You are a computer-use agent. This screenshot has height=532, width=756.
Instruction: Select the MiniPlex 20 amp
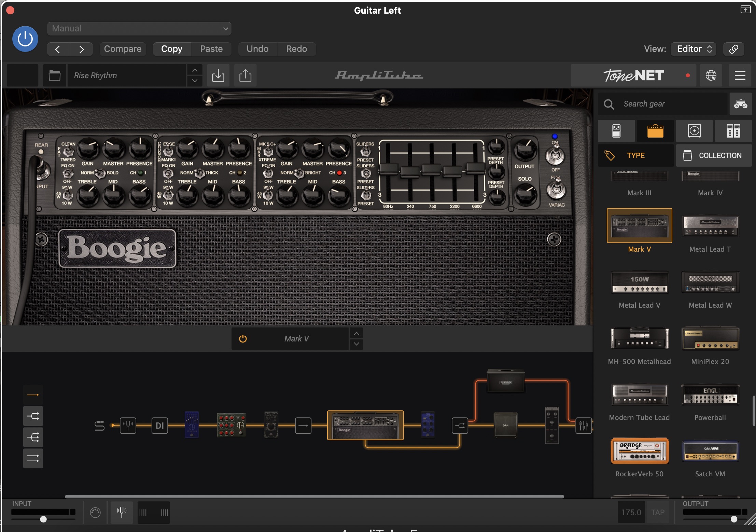[x=710, y=338]
